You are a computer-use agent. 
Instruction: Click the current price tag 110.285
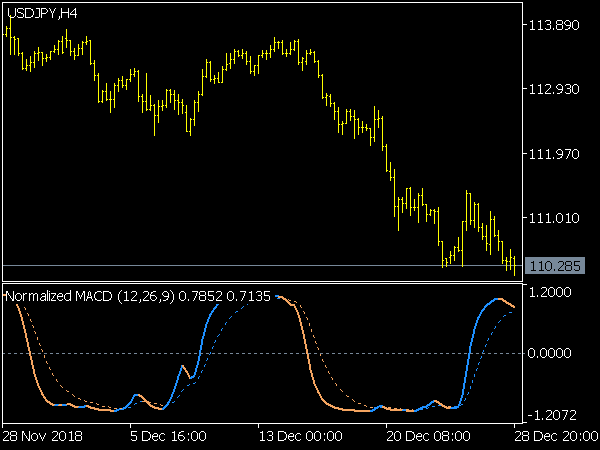pos(555,266)
